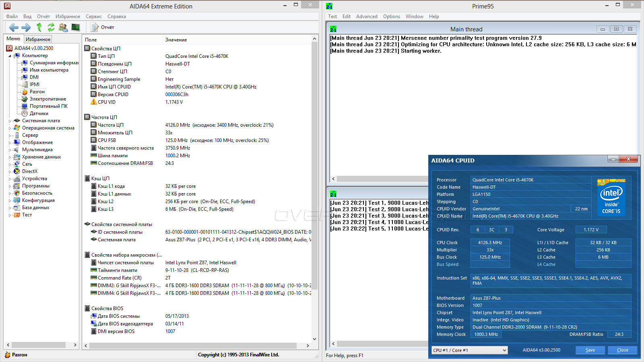
Task: Click the Prime95 title bar icon
Action: [329, 6]
